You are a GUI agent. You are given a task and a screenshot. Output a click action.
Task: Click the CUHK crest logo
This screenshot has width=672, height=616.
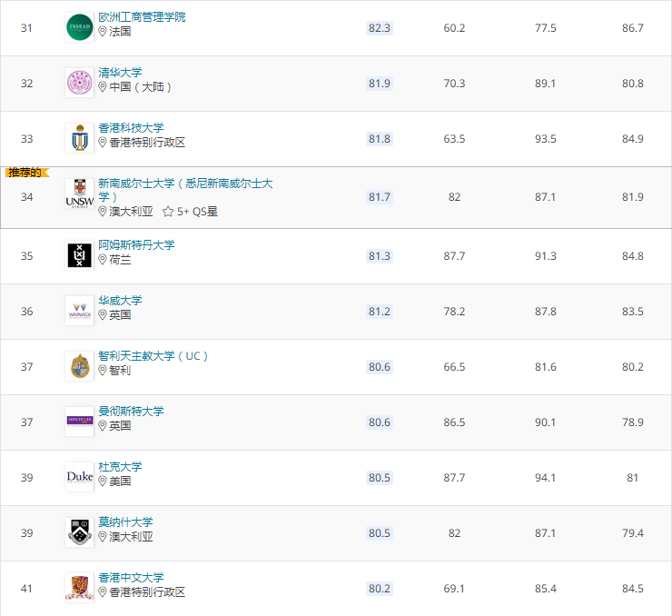[x=79, y=587]
